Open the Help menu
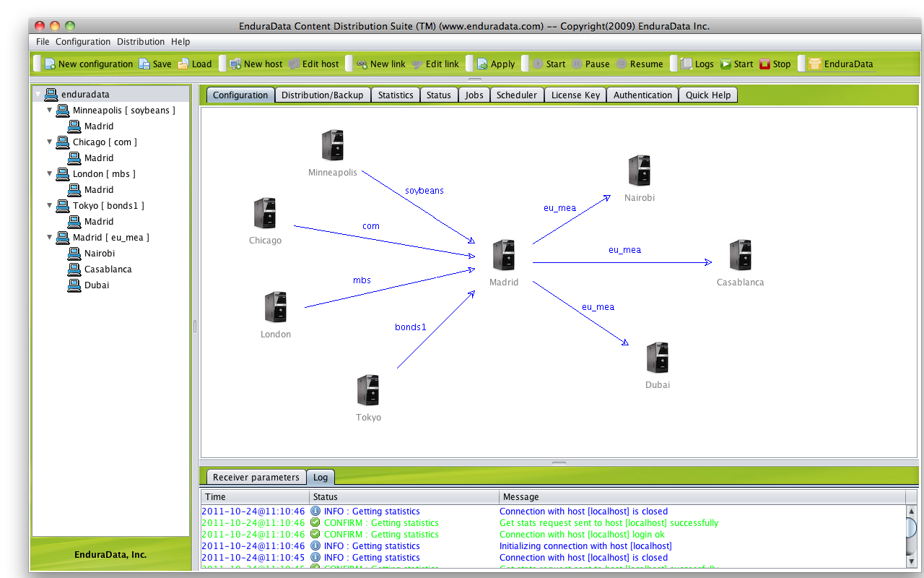This screenshot has width=924, height=578. (x=180, y=42)
